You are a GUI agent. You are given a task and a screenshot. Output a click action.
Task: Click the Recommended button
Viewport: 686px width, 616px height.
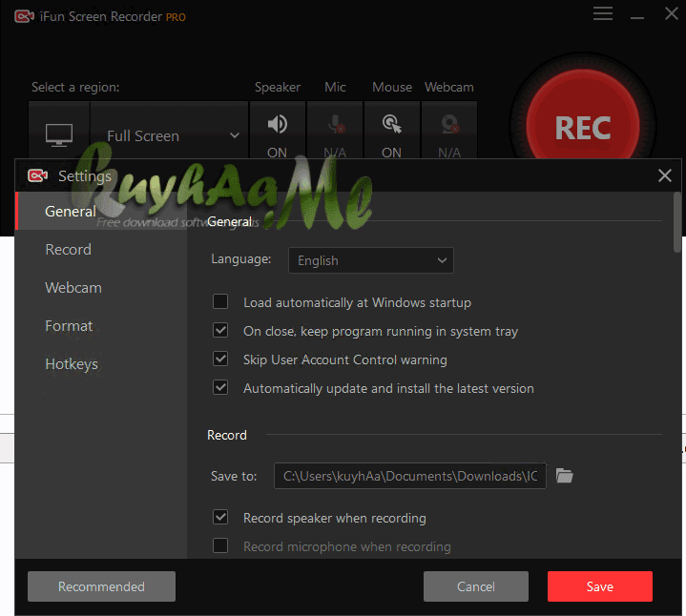point(101,586)
